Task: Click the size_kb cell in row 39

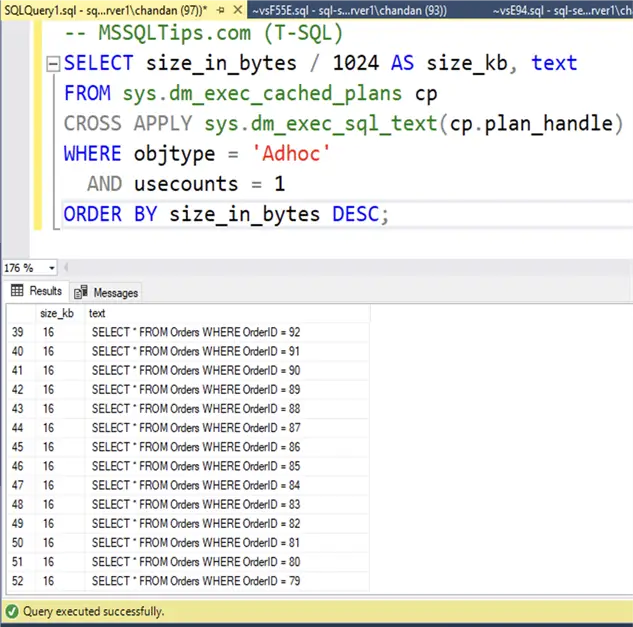Action: pyautogui.click(x=60, y=332)
